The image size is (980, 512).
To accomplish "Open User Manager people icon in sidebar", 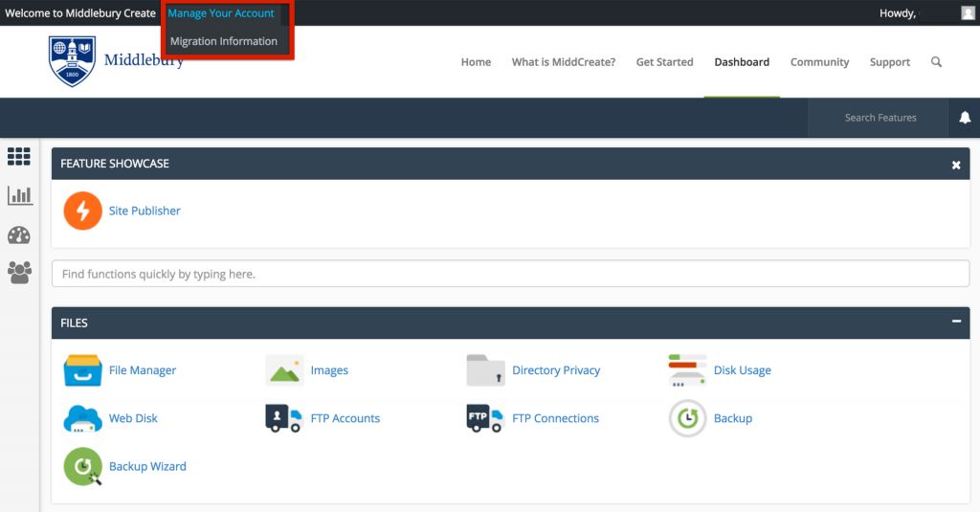I will (x=19, y=273).
